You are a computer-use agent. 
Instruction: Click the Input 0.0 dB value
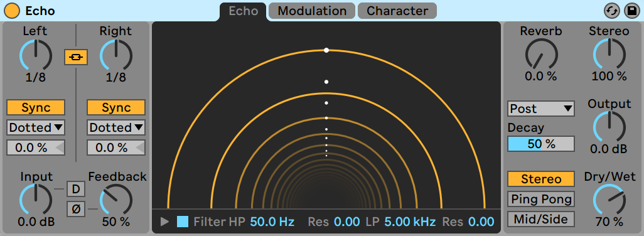(x=36, y=222)
